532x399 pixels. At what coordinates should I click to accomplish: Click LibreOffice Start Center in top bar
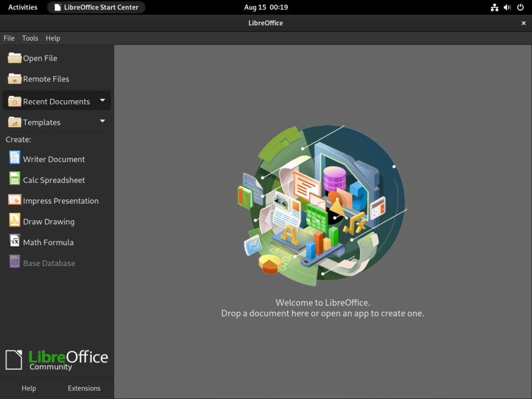pos(96,7)
